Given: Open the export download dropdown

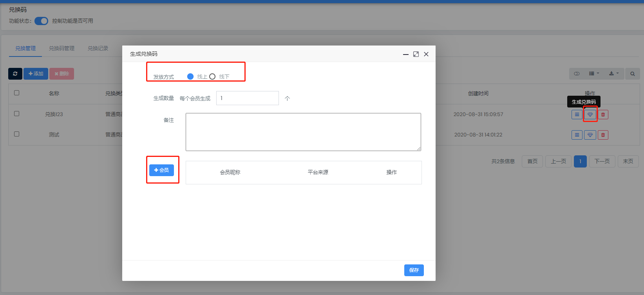Looking at the screenshot, I should 614,74.
